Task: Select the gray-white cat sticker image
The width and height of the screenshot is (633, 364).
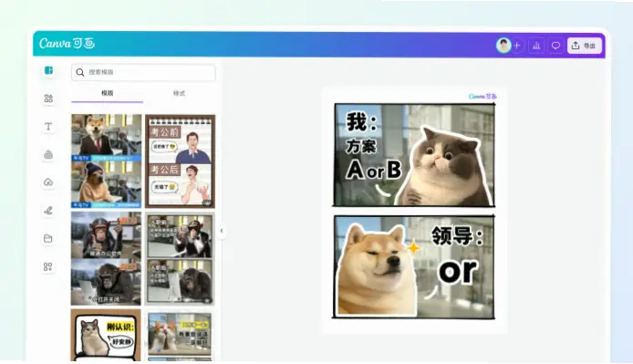Action: [444, 166]
